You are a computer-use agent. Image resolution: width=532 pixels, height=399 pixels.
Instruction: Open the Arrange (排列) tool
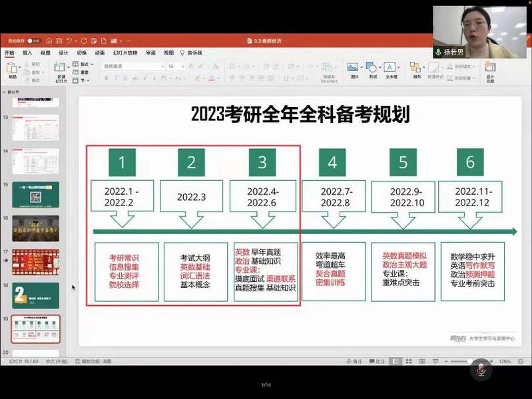(x=416, y=68)
